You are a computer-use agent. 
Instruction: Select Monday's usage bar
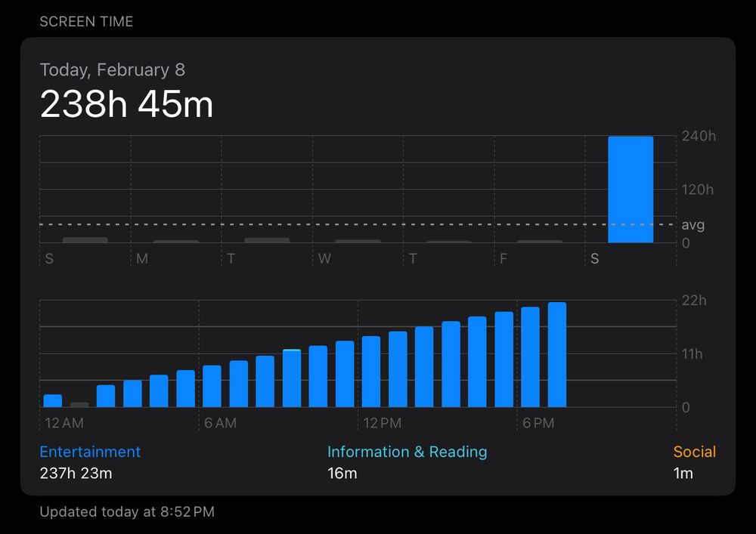175,242
